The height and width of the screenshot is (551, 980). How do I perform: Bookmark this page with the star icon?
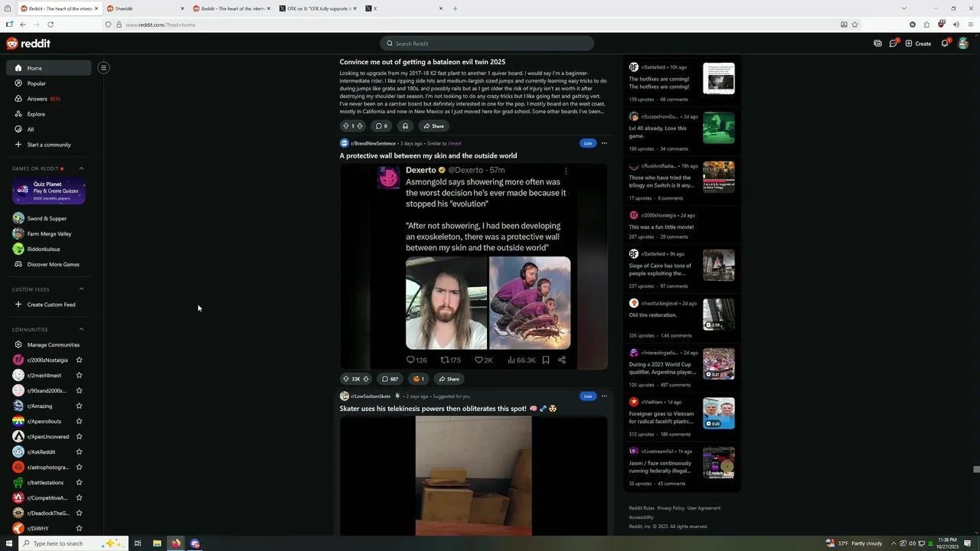coord(854,24)
